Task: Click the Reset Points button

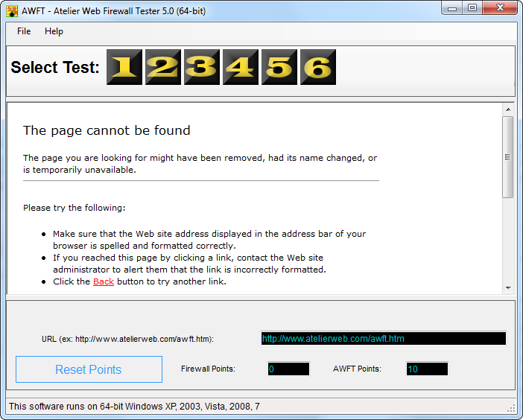Action: (89, 369)
